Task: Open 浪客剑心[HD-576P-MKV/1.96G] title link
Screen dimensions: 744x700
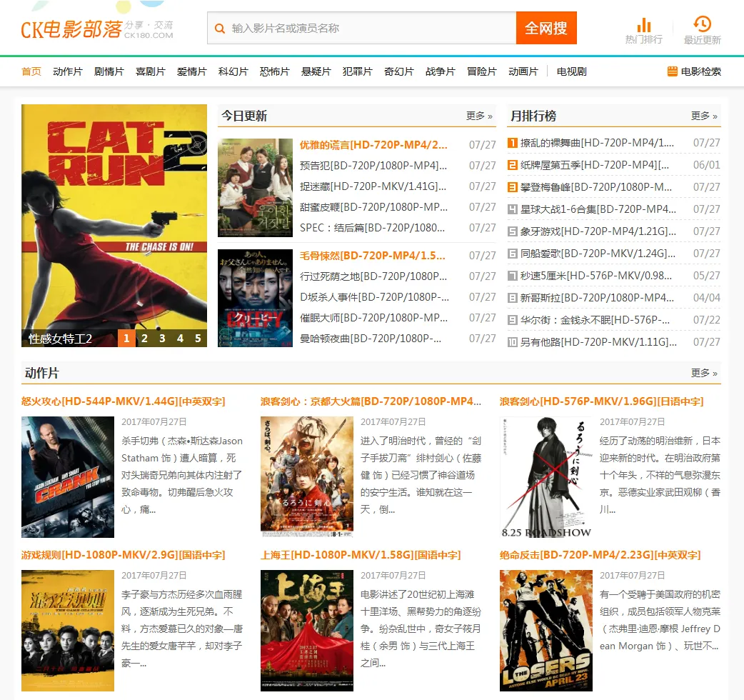Action: [602, 401]
